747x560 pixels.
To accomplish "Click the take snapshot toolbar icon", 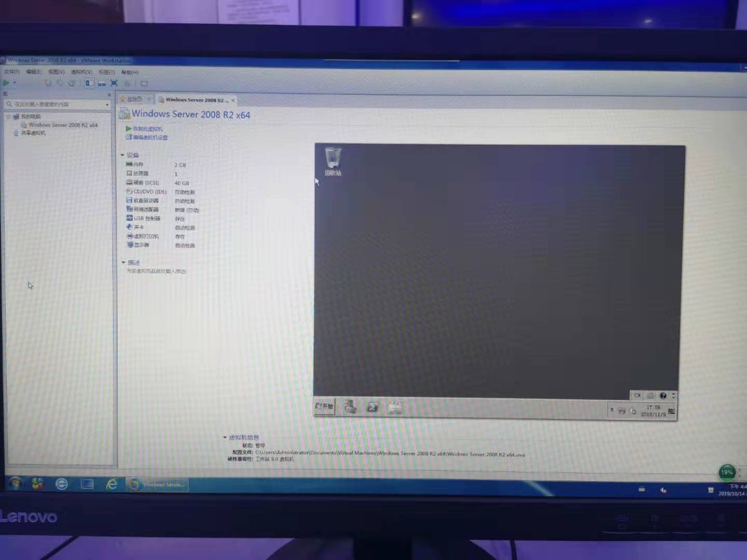I will tap(48, 83).
